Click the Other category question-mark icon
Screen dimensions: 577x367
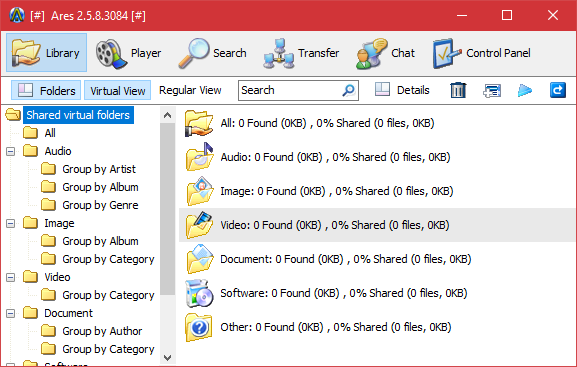pyautogui.click(x=199, y=327)
